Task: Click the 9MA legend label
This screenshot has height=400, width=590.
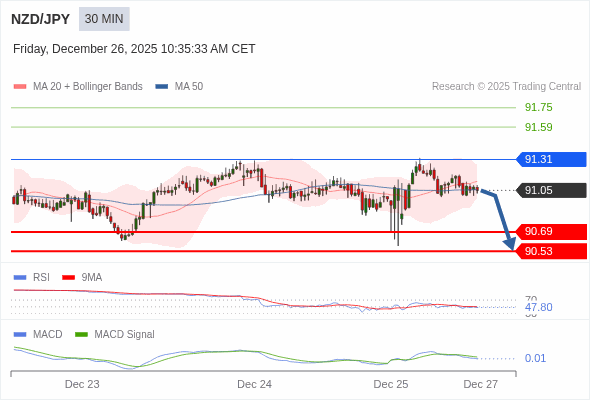Action: coord(92,278)
